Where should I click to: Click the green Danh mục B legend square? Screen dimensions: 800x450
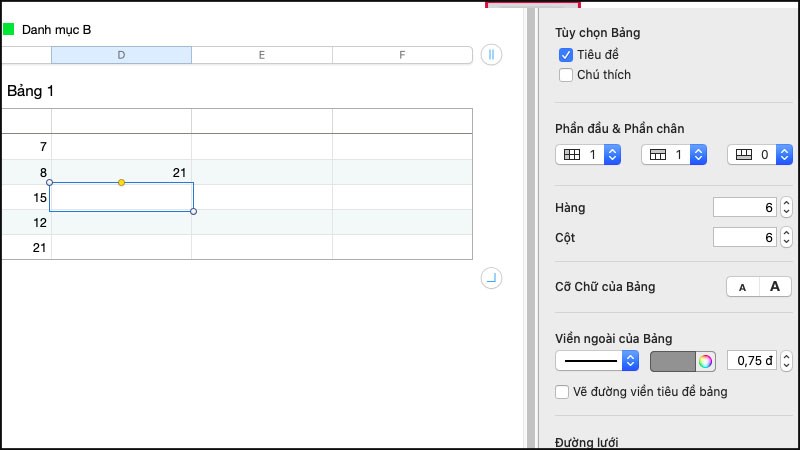point(9,29)
